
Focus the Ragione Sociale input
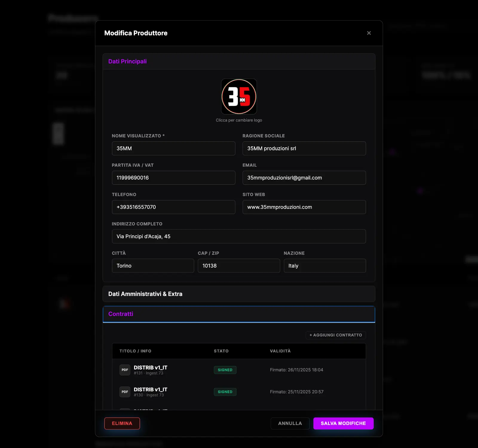tap(304, 148)
